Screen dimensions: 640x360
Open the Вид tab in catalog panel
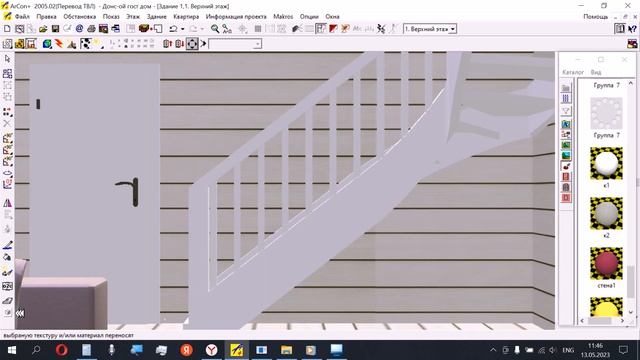[596, 72]
